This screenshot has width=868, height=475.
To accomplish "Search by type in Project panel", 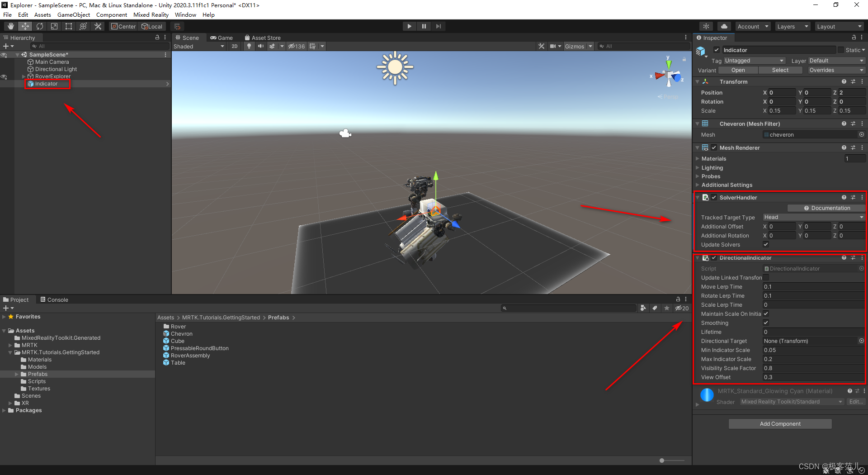I will click(x=643, y=308).
